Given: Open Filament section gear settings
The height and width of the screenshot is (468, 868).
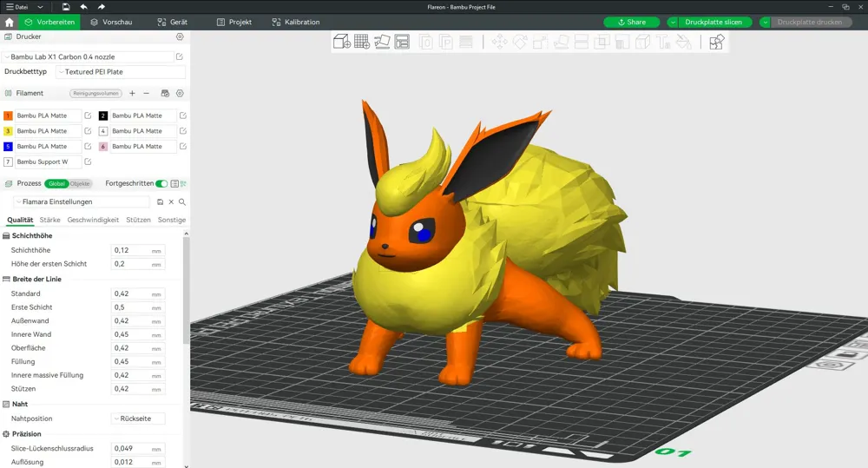Looking at the screenshot, I should click(180, 93).
